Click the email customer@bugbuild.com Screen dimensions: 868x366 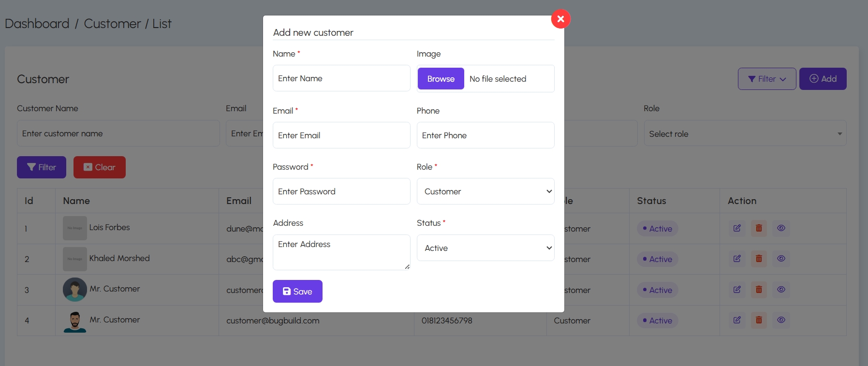pyautogui.click(x=273, y=321)
